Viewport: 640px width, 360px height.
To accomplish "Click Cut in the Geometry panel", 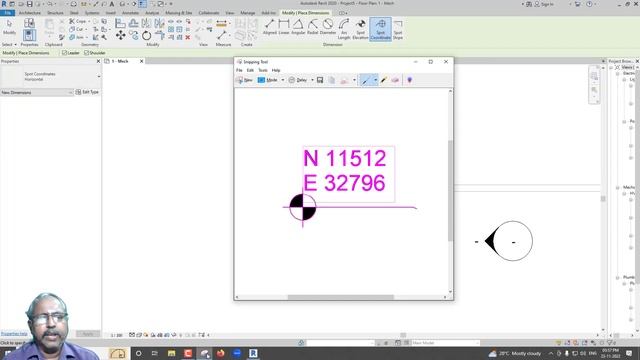I will pyautogui.click(x=76, y=29).
